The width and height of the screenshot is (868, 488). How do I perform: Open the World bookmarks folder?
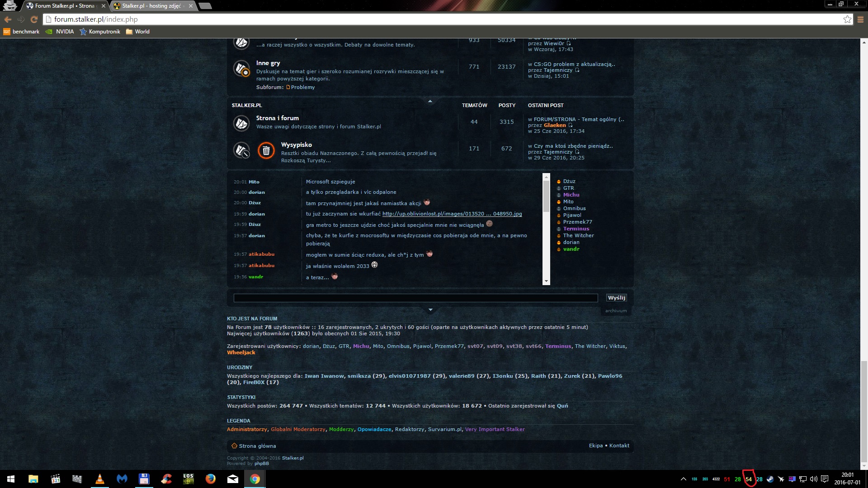tap(138, 32)
